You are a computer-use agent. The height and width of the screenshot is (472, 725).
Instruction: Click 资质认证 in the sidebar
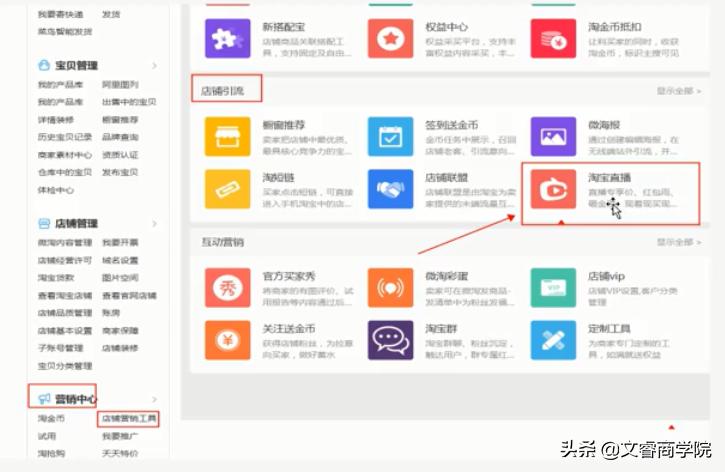tap(120, 155)
